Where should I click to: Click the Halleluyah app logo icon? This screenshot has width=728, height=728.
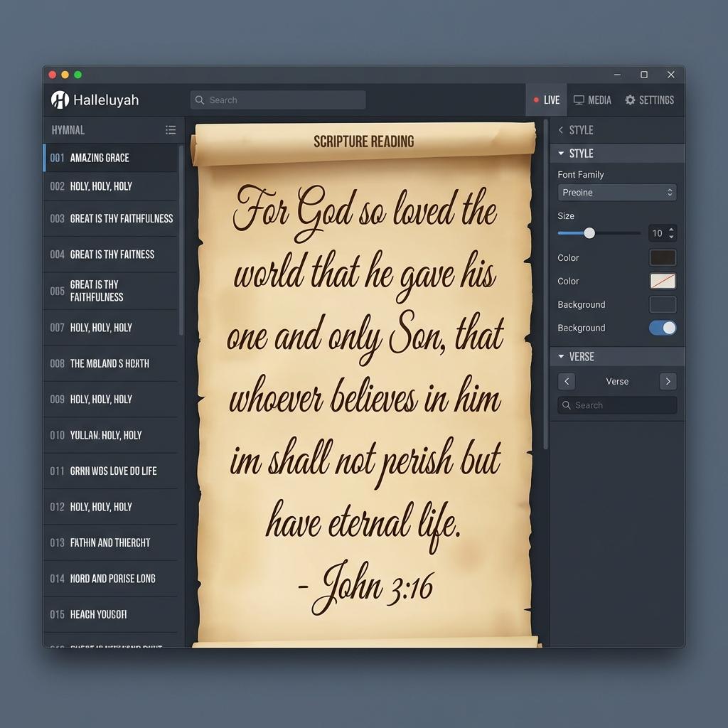[x=60, y=100]
